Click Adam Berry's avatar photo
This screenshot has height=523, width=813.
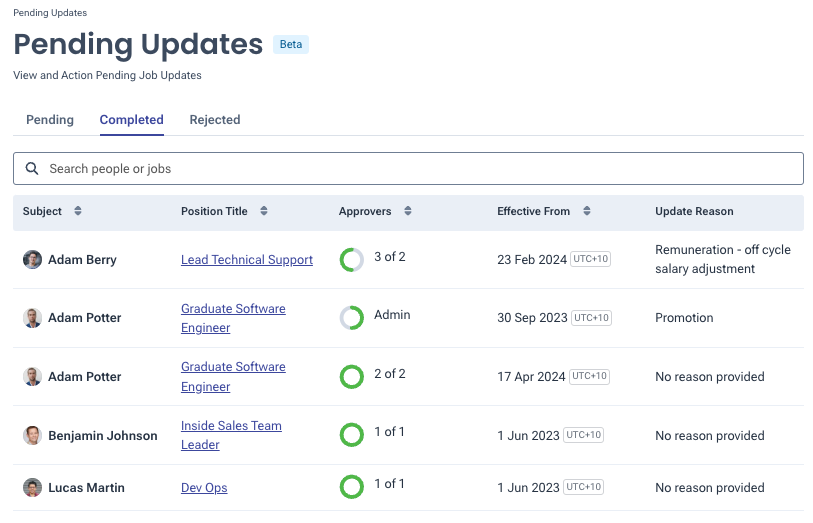pyautogui.click(x=33, y=260)
